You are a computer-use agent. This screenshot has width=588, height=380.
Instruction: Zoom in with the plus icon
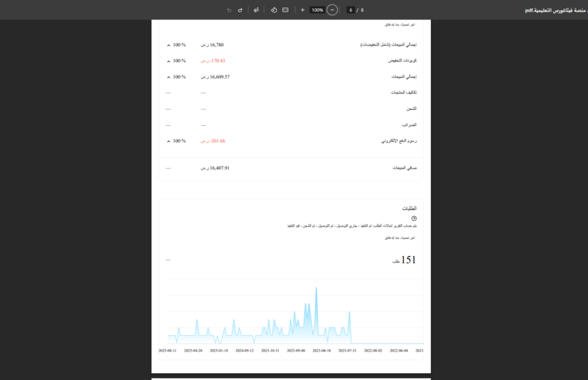302,10
